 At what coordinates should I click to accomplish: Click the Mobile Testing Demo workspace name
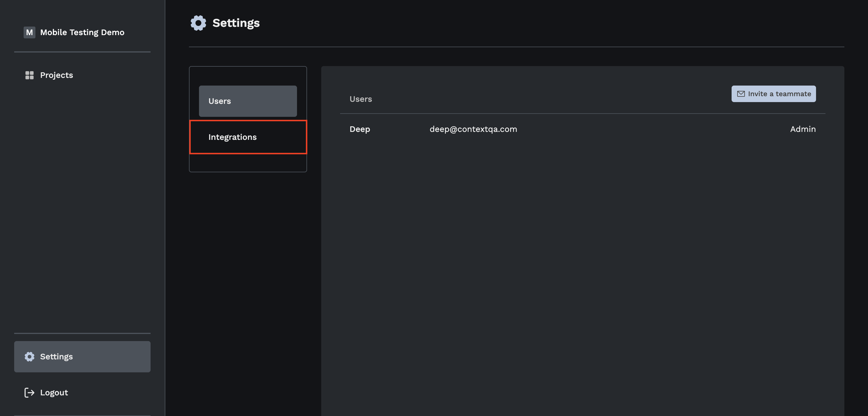coord(82,32)
